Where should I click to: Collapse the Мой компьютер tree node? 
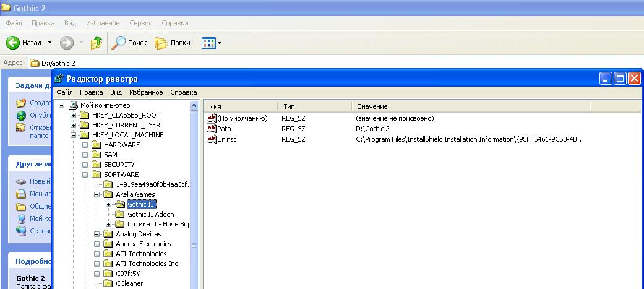pos(62,105)
